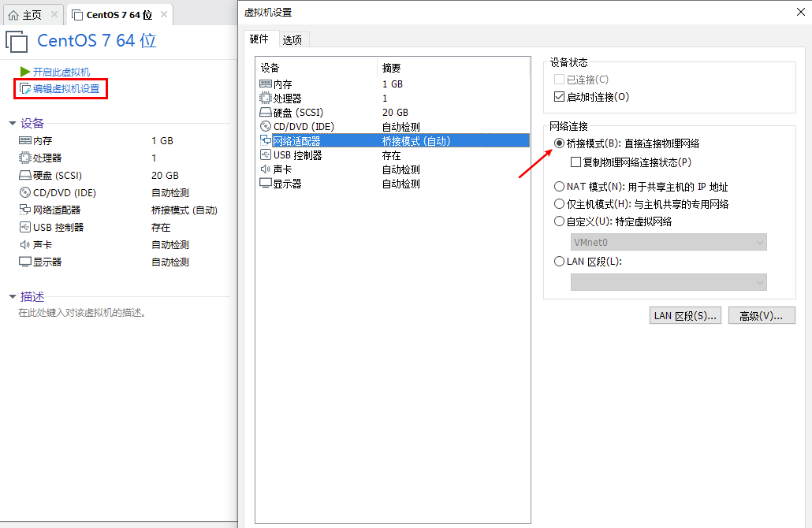Click the 摘要 column header
Viewport: 812px width, 528px height.
(x=453, y=68)
